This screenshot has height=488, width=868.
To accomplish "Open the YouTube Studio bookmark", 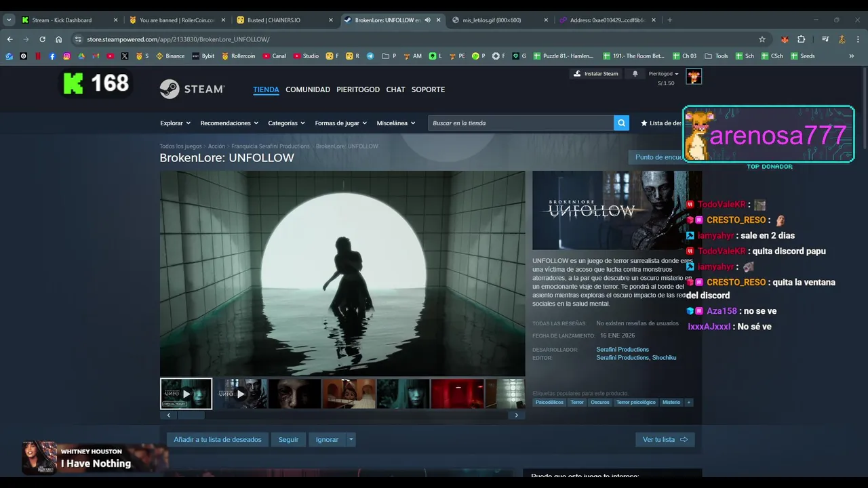I will 306,56.
